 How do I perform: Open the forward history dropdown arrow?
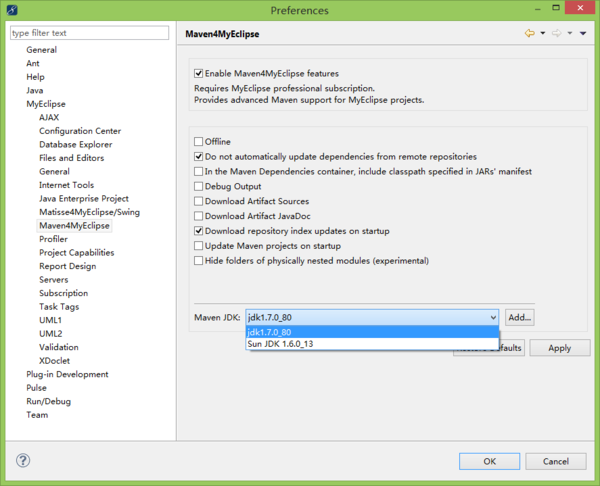[x=570, y=33]
